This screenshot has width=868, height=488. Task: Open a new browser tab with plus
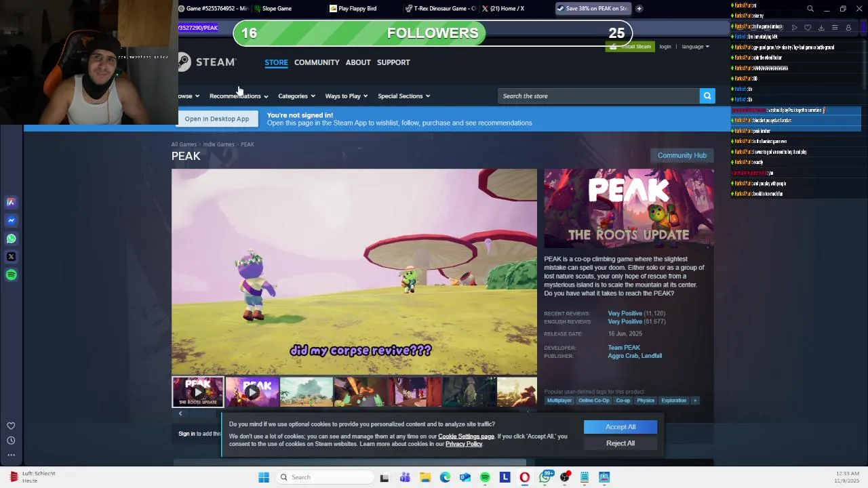pos(639,9)
